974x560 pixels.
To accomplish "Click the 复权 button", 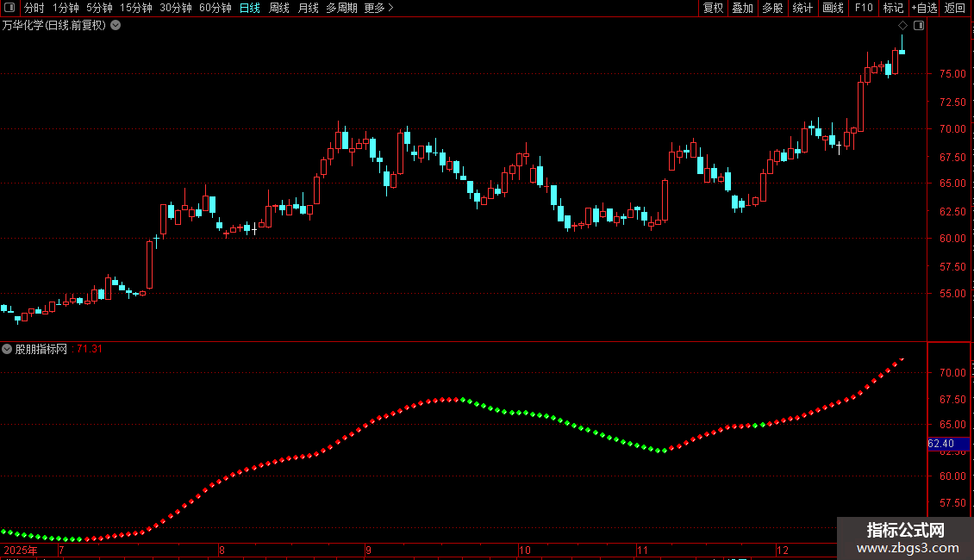I will point(713,8).
